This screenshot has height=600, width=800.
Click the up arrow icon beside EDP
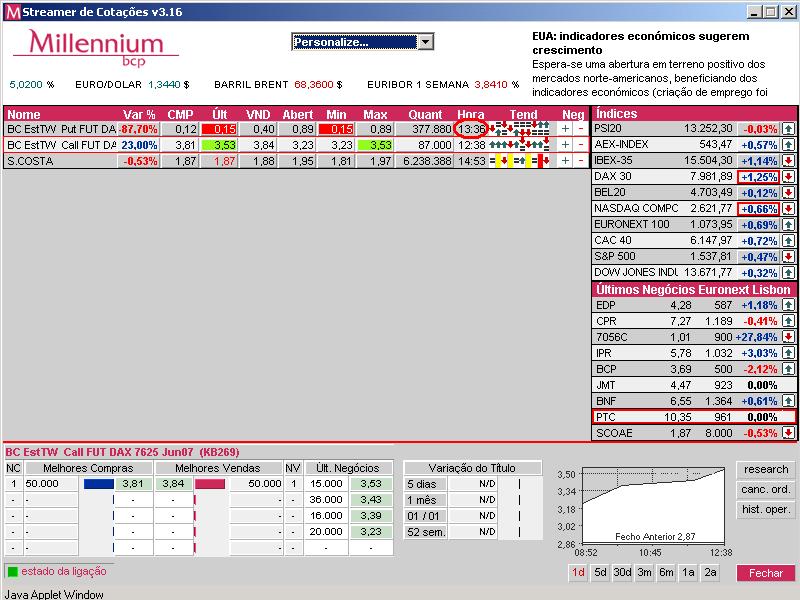click(x=788, y=305)
